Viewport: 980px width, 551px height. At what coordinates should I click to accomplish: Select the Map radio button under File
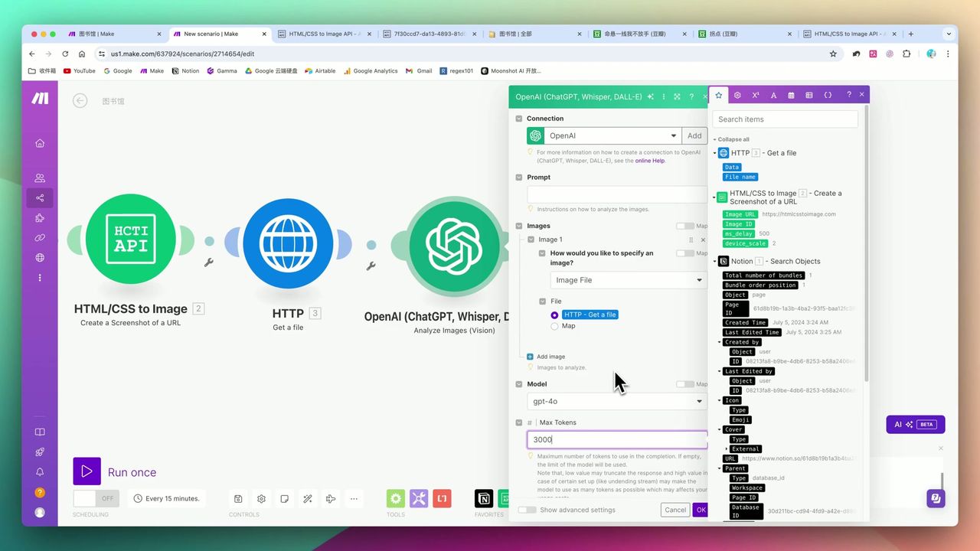click(555, 326)
